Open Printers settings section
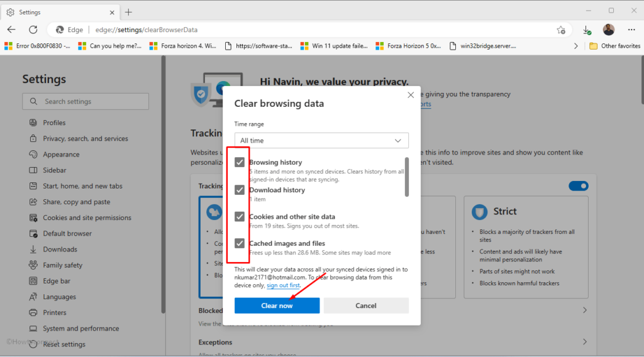The height and width of the screenshot is (357, 644). pyautogui.click(x=54, y=312)
